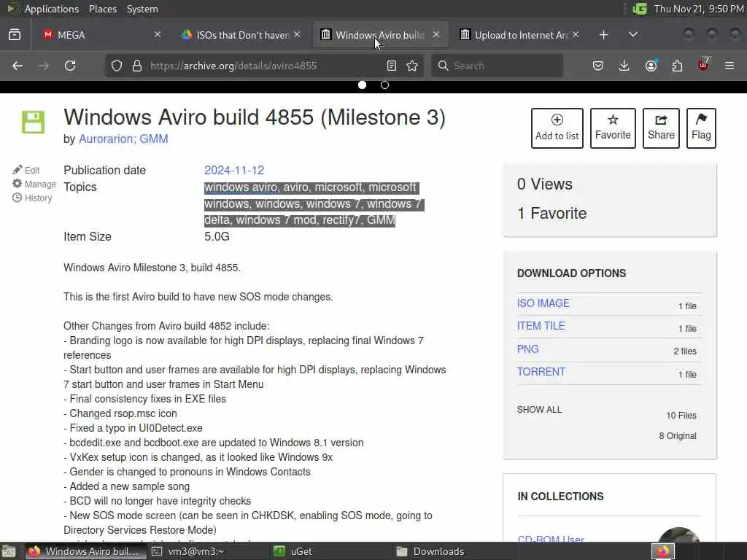Click the green floppy disk item icon
This screenshot has width=747, height=560.
tap(34, 122)
